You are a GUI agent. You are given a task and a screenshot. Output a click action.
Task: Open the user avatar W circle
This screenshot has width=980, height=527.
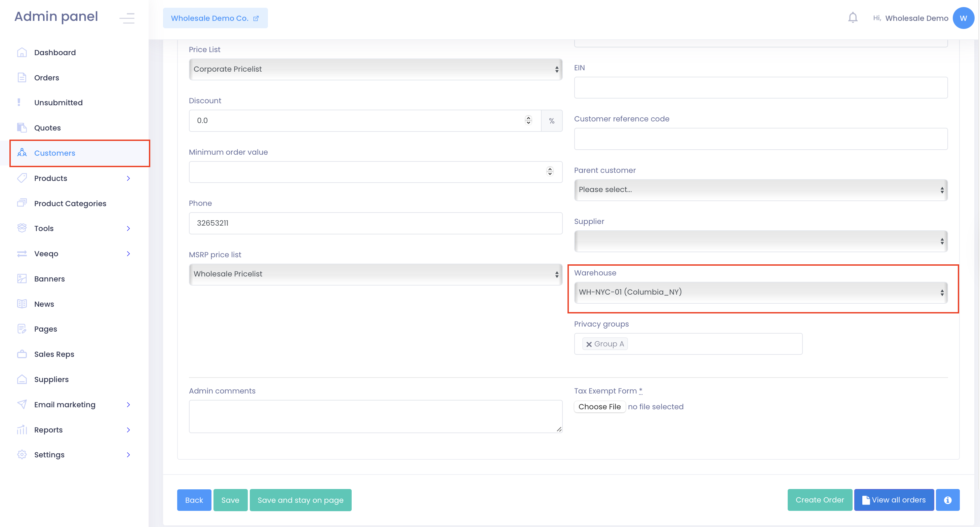tap(963, 18)
